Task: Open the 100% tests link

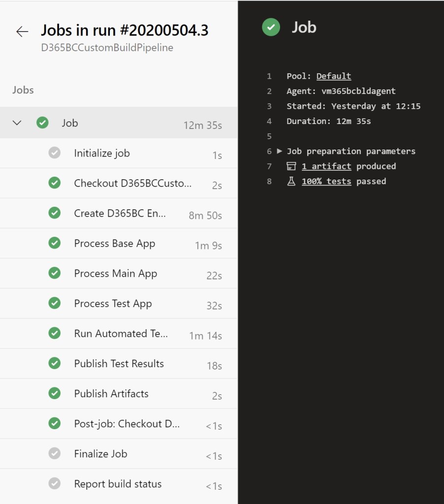Action: coord(326,181)
